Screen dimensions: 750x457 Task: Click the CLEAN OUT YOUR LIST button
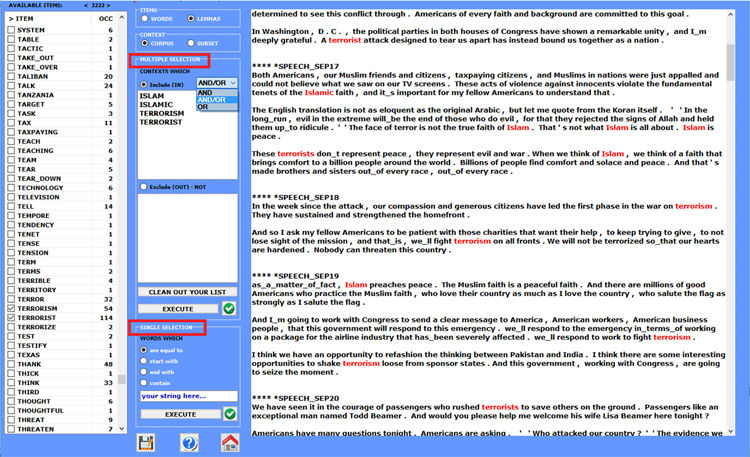(188, 292)
